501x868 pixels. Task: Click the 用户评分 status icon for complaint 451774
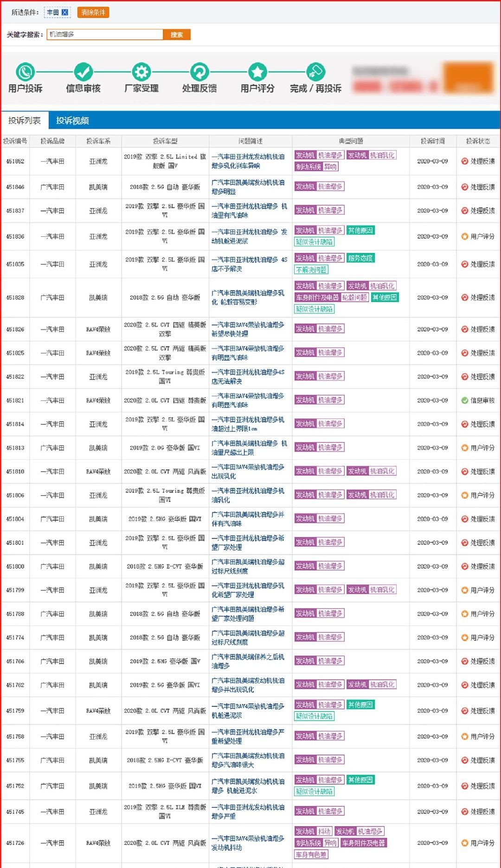[464, 638]
